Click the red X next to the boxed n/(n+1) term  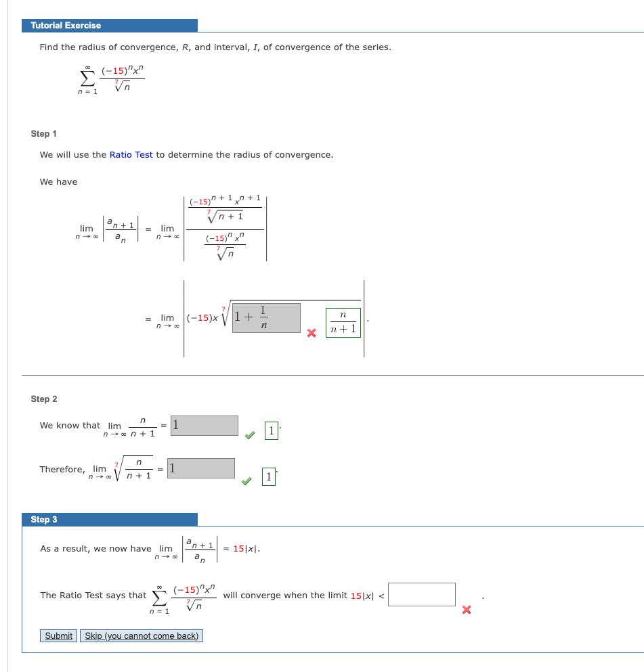point(310,333)
